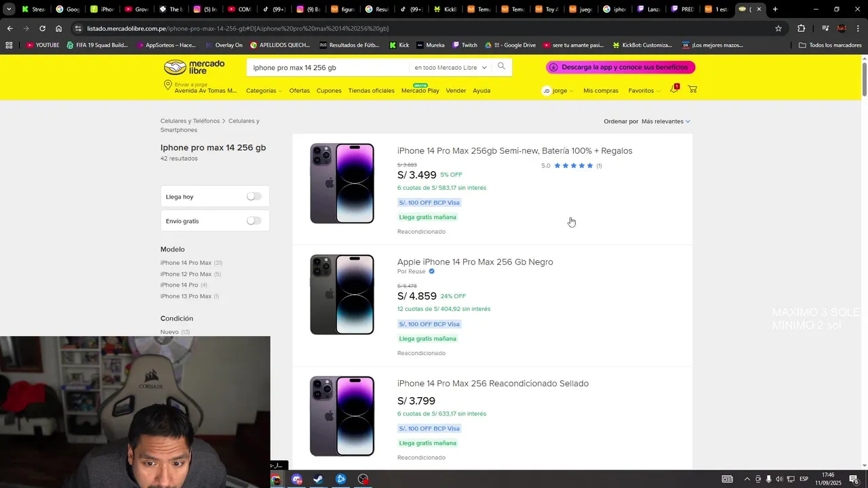Click the search magnifier icon
The image size is (868, 488).
(x=501, y=66)
